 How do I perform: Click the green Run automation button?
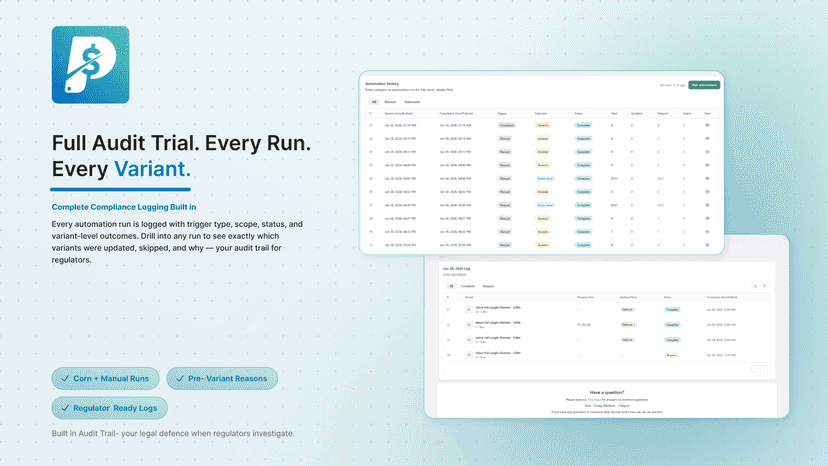704,85
